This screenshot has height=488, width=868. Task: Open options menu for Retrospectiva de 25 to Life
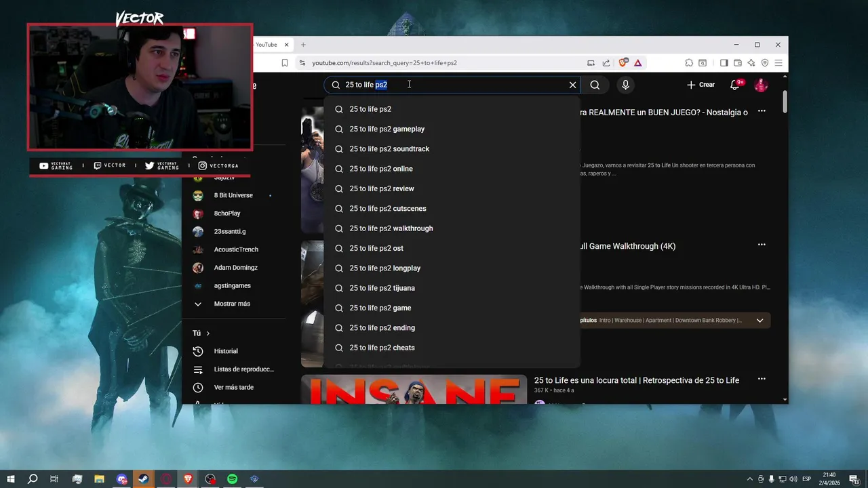[x=762, y=379]
